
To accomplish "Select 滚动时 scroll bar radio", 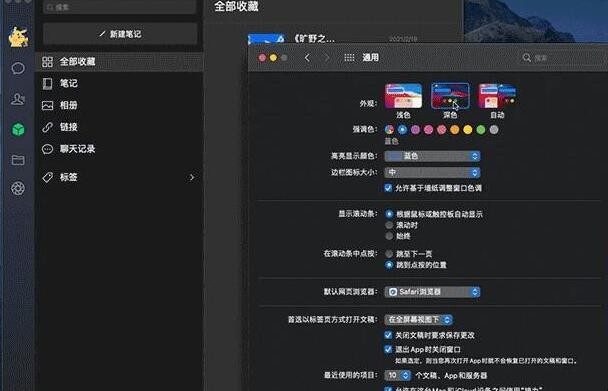I will [389, 225].
